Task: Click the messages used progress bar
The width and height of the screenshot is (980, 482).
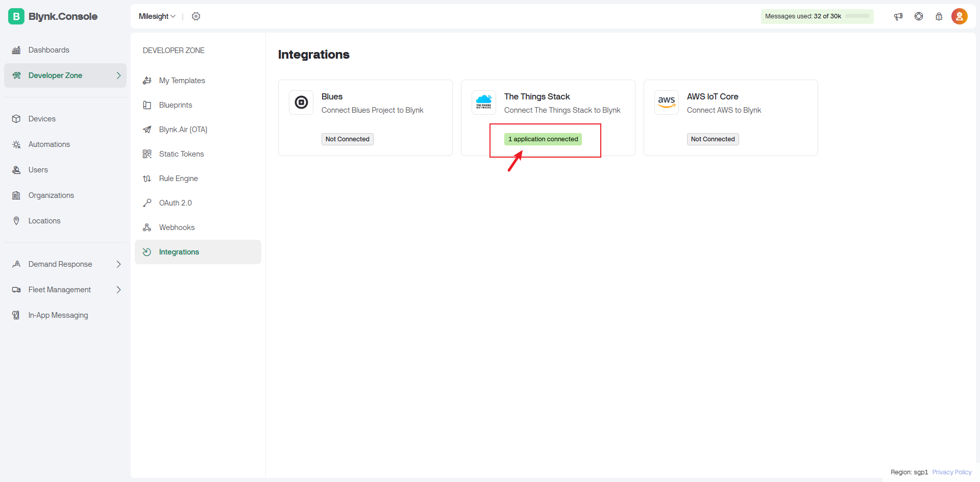Action: tap(857, 16)
